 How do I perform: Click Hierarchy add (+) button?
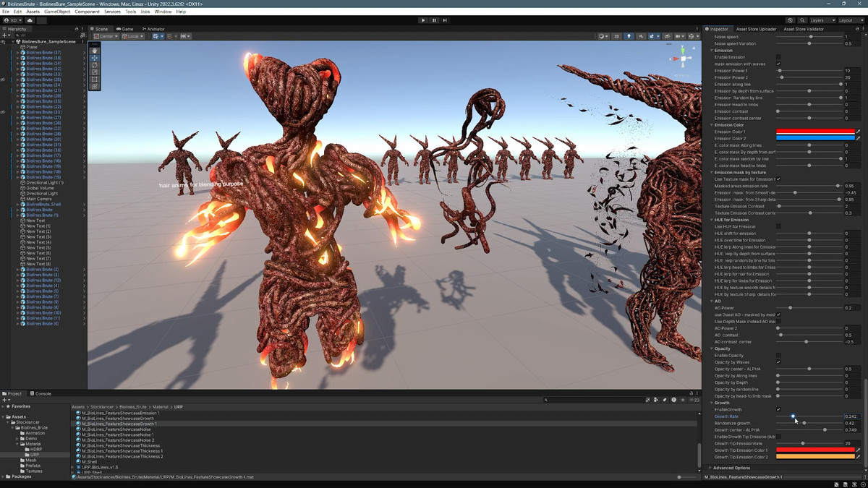coord(5,35)
